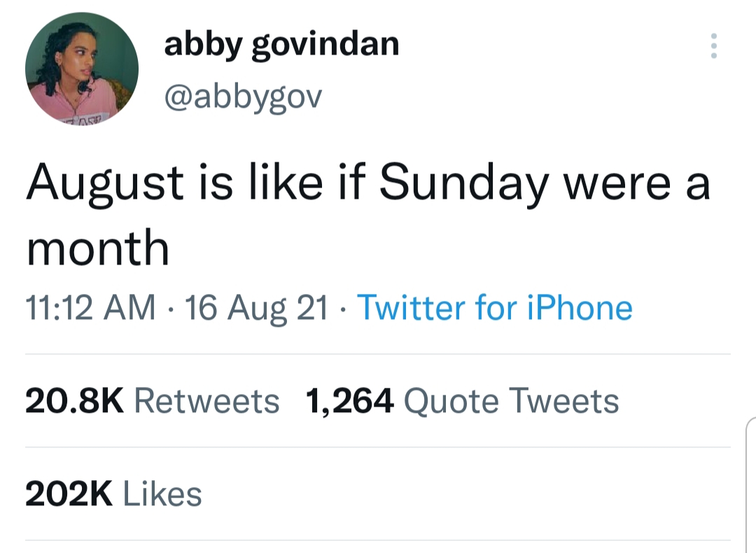The height and width of the screenshot is (553, 756).
Task: Click abby govindan's profile picture
Action: [82, 69]
